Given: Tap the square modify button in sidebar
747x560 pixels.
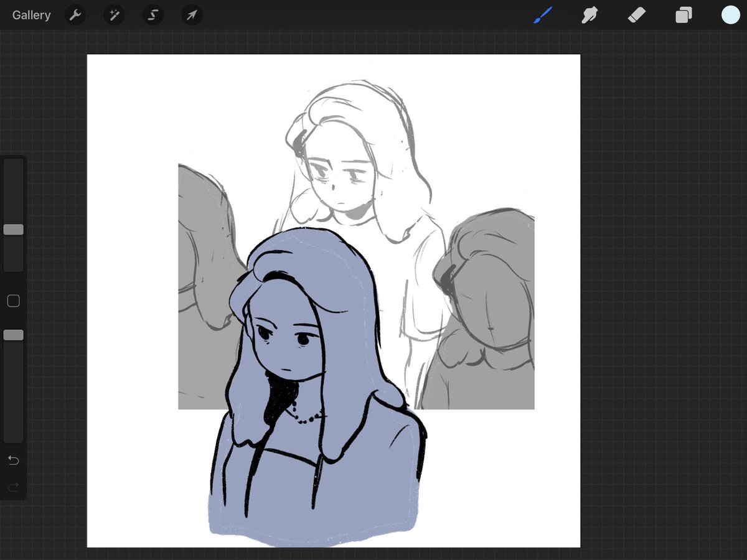Looking at the screenshot, I should [13, 301].
